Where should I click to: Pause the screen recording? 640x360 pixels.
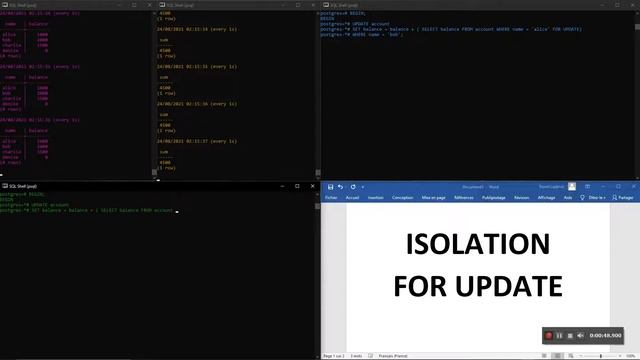click(559, 336)
